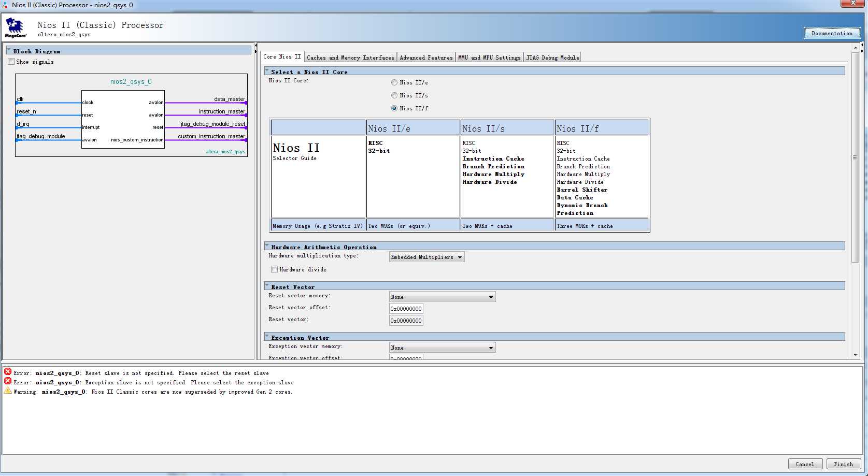Click the error icon beside the Exception slave message
Viewport: 868px width, 476px height.
click(8, 381)
